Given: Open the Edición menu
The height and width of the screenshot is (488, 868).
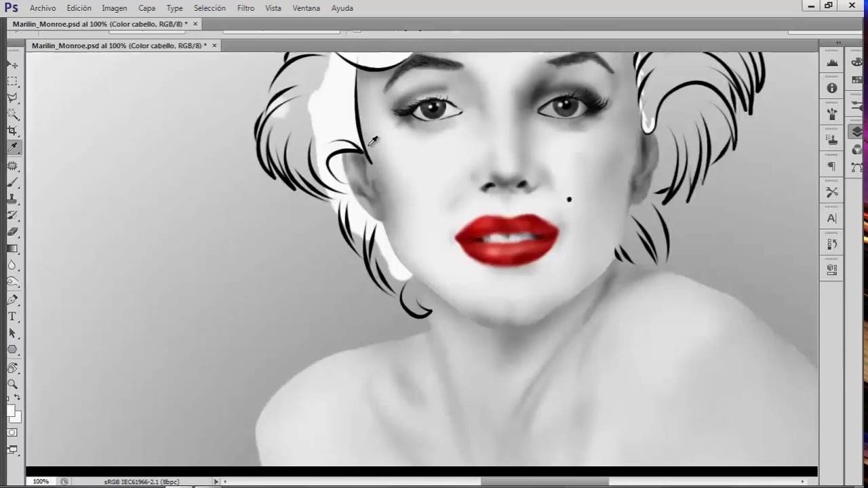Looking at the screenshot, I should [79, 8].
